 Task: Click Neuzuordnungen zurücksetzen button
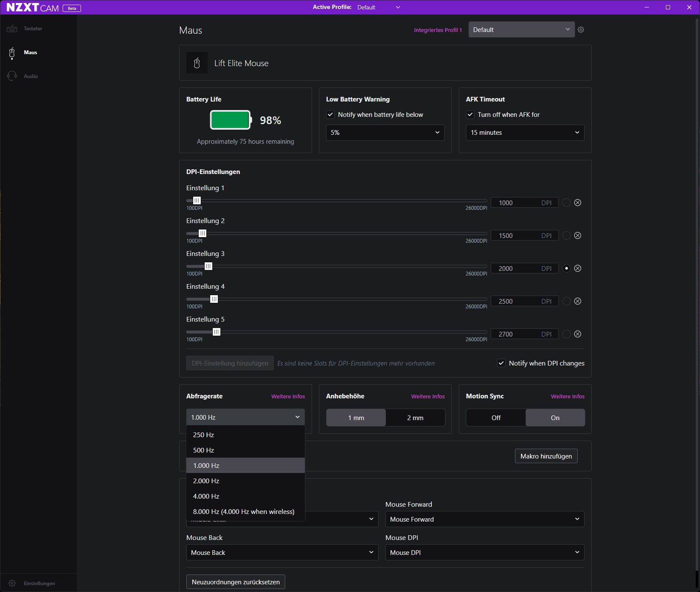236,582
